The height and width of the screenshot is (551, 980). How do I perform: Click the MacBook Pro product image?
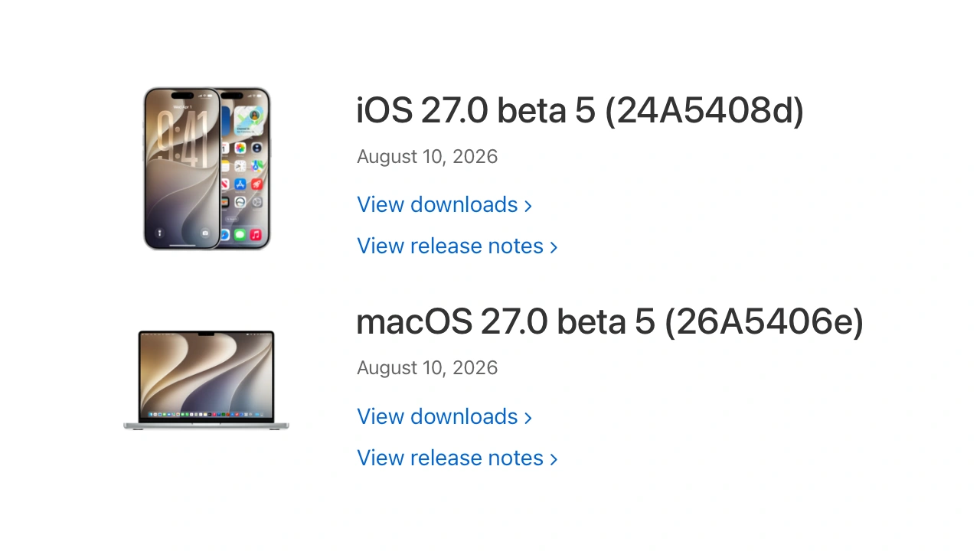207,380
